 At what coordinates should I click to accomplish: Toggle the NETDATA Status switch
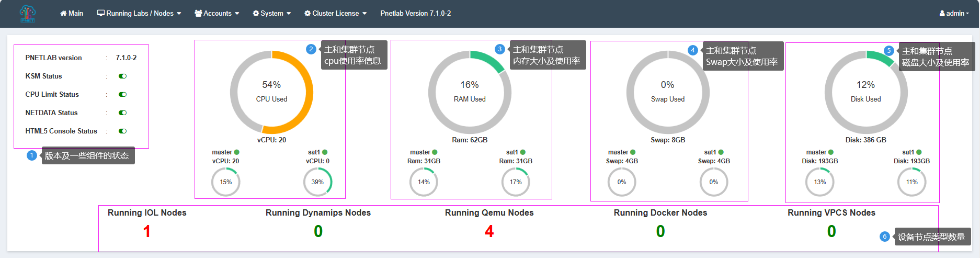click(x=123, y=113)
